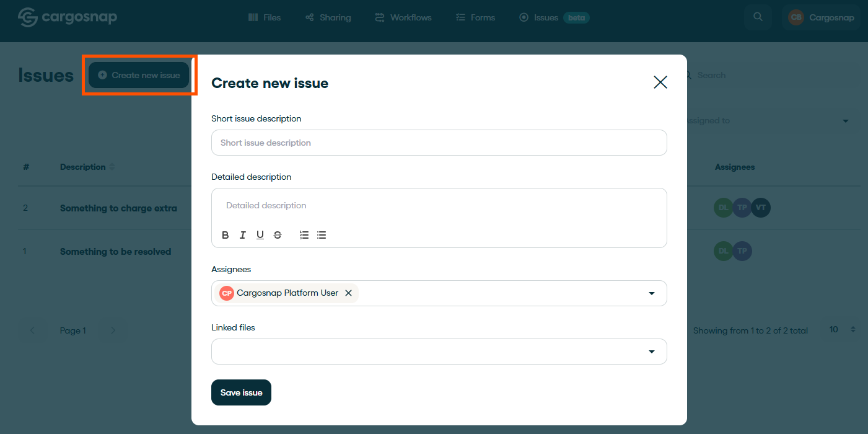Click DL avatar in charge extra row
Image resolution: width=868 pixels, height=434 pixels.
tap(724, 208)
